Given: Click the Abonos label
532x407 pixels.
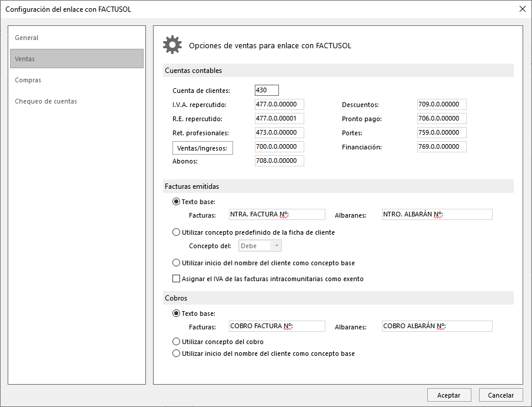Looking at the screenshot, I should click(185, 161).
